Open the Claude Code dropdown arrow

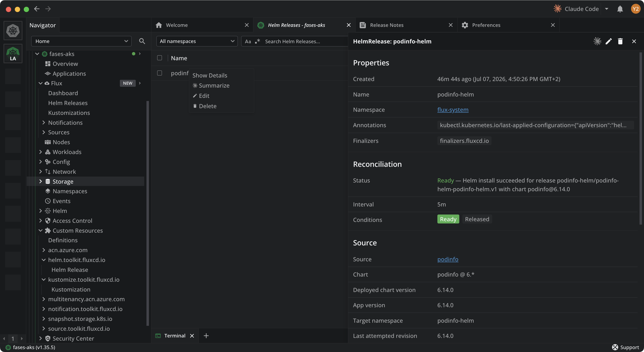606,9
